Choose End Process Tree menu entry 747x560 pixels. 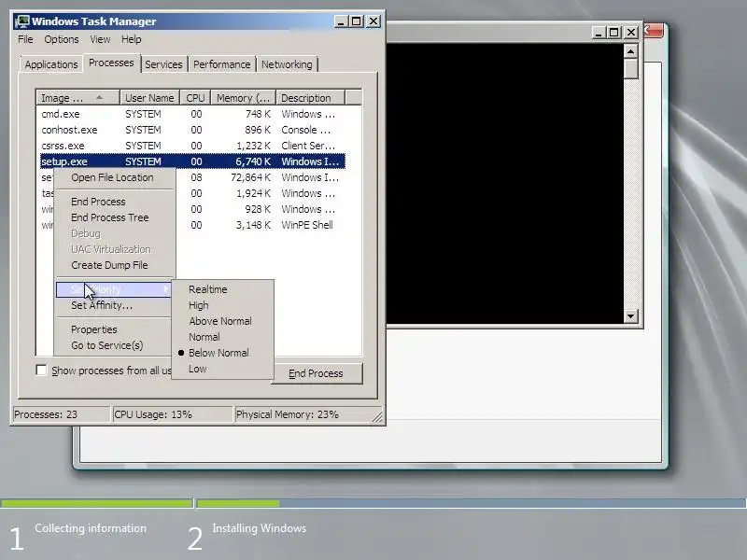pos(110,217)
